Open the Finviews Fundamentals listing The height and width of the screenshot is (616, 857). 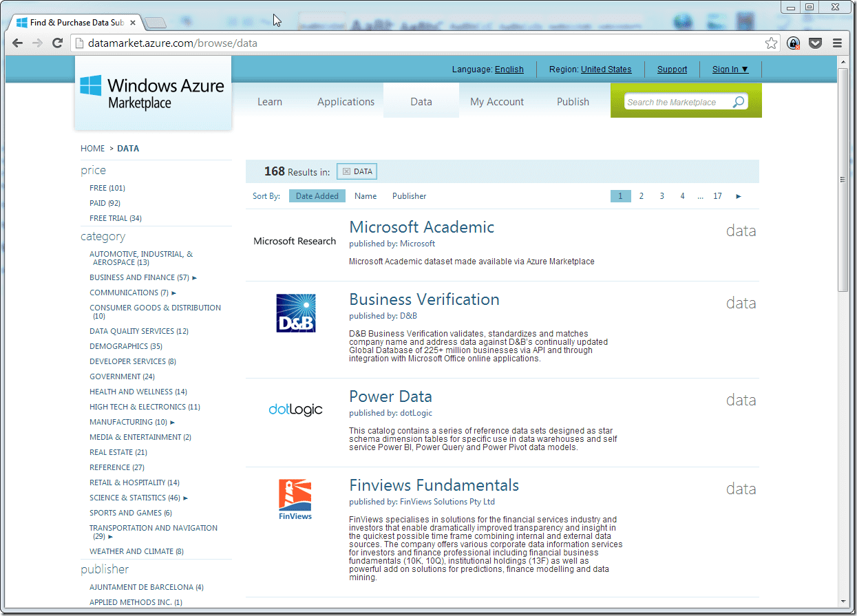click(x=434, y=485)
